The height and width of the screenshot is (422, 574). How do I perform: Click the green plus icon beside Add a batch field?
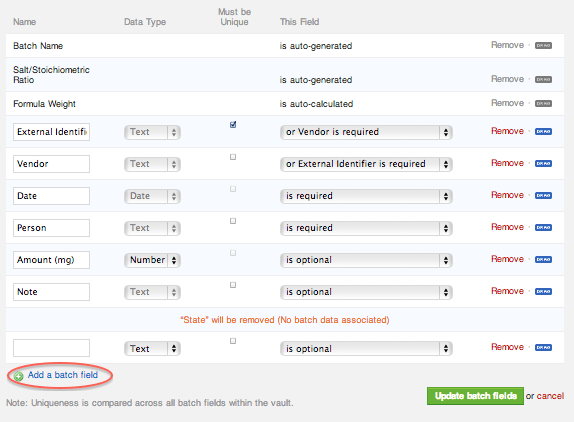[18, 376]
